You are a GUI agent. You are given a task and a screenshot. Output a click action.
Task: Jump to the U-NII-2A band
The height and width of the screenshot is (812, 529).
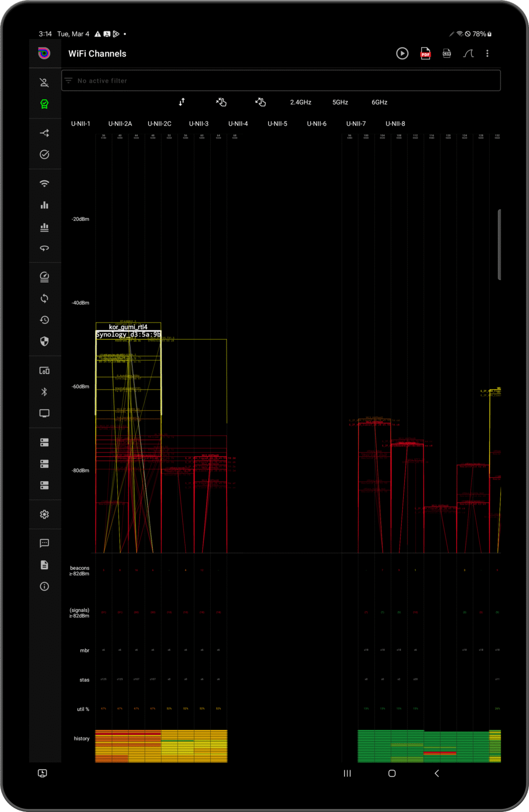(120, 124)
